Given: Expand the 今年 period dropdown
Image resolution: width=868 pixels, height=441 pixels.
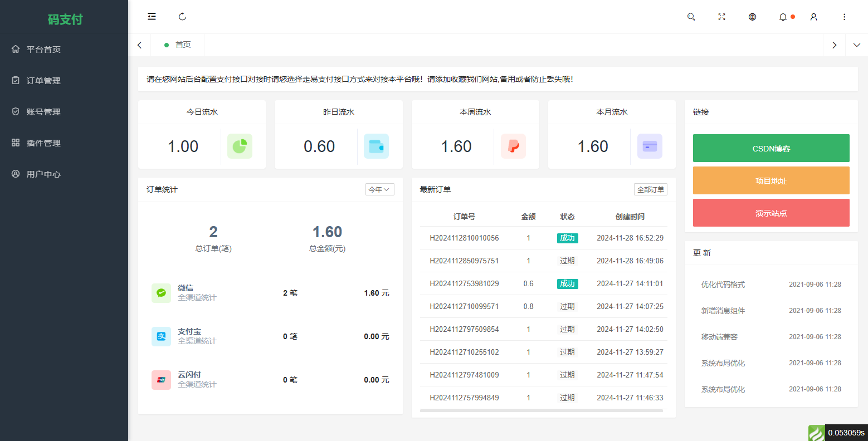Looking at the screenshot, I should click(379, 189).
